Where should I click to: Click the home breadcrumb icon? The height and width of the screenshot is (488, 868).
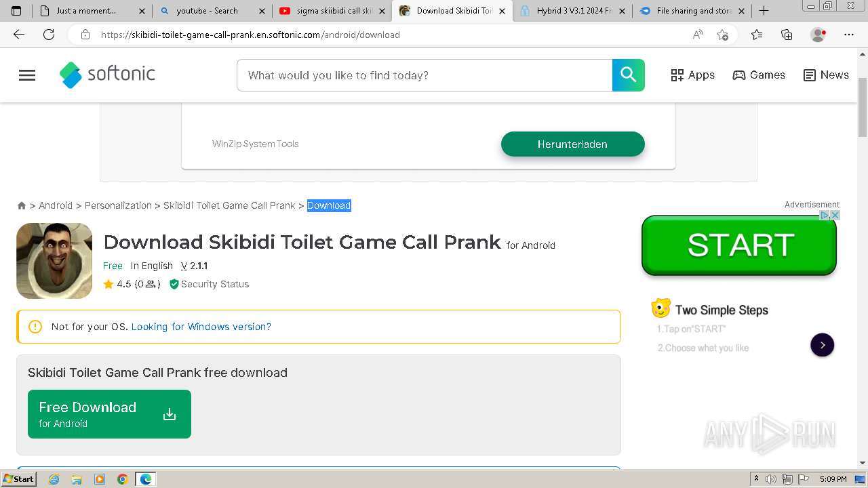22,205
